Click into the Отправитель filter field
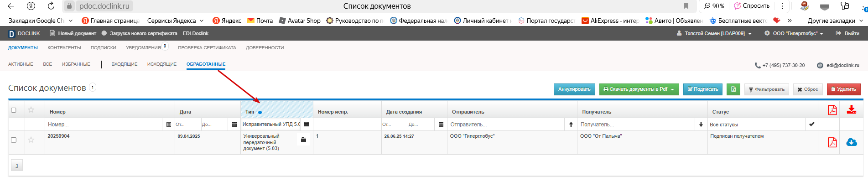The image size is (868, 182). 506,124
